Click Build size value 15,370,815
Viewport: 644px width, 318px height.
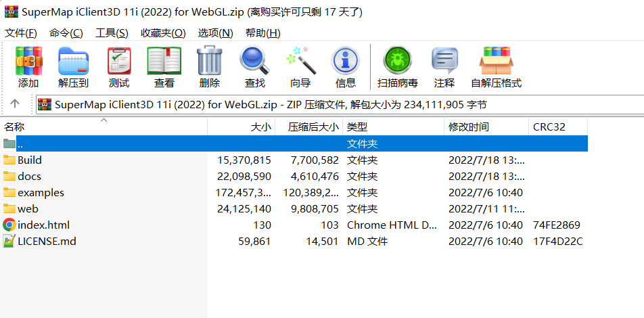tap(244, 160)
